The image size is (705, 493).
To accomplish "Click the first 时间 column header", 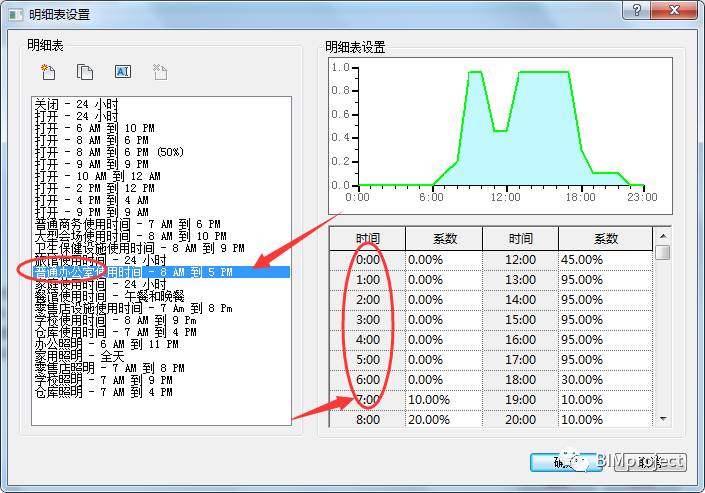I will [x=367, y=238].
